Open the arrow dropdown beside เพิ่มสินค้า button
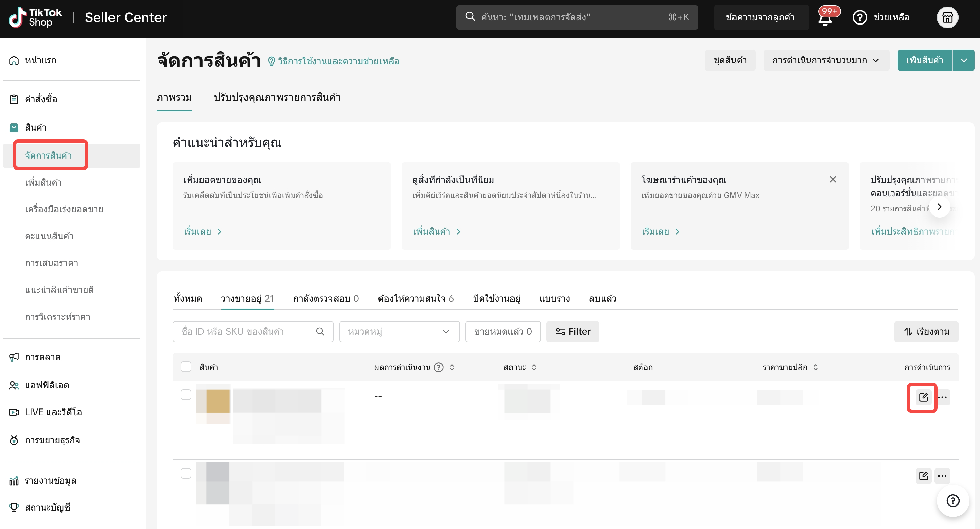 pos(963,60)
